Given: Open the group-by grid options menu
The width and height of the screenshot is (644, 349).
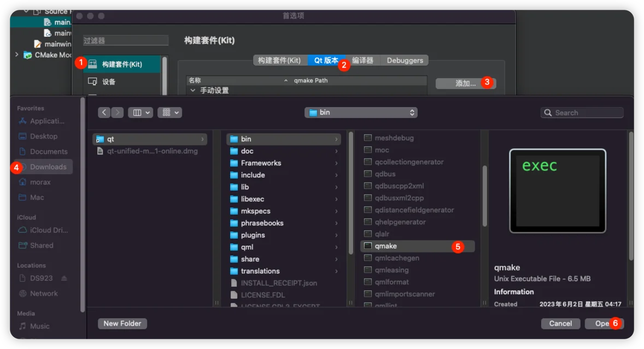Looking at the screenshot, I should click(x=169, y=113).
